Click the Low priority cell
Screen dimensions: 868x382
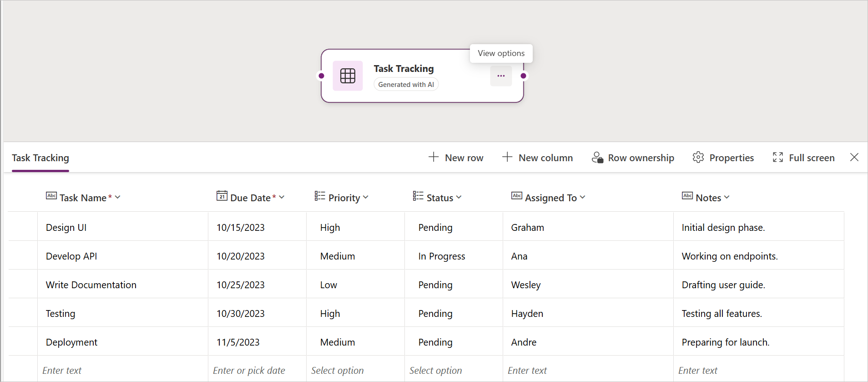(x=355, y=285)
